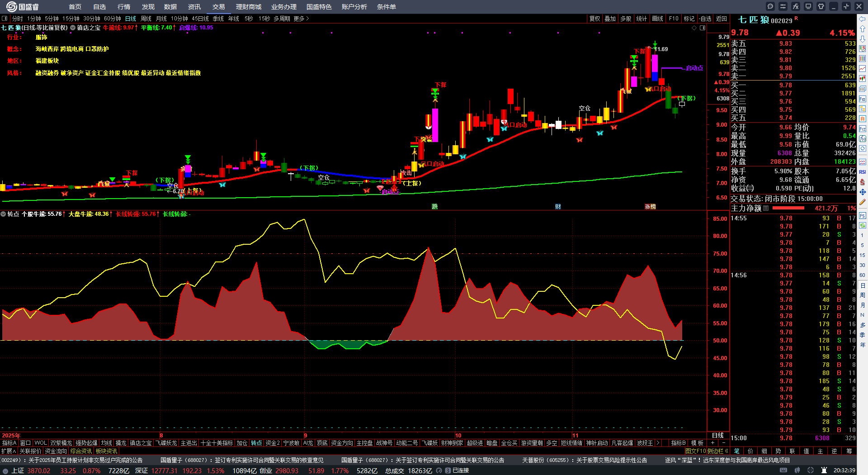
Task: Click the diamond marker at chart top right
Action: [x=694, y=28]
